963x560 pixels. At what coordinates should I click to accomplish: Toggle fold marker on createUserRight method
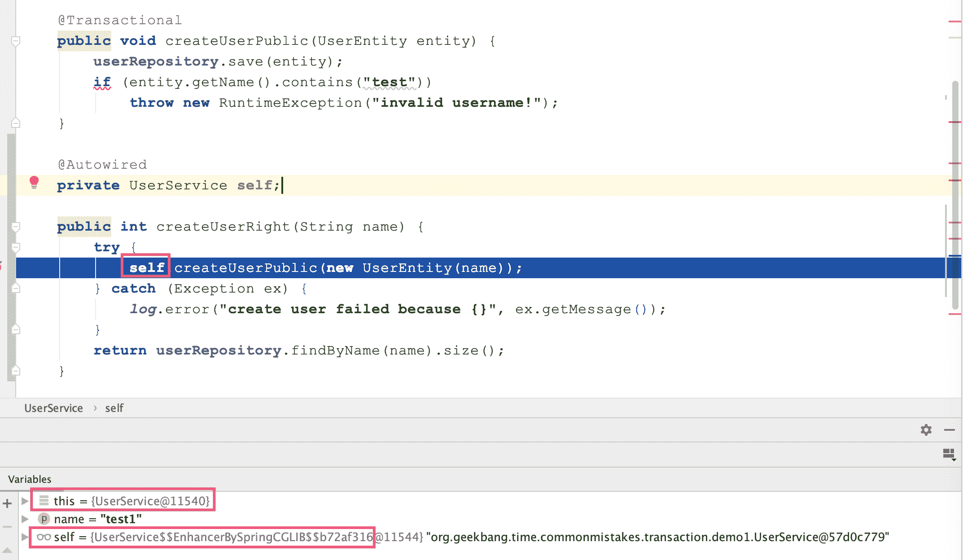16,227
